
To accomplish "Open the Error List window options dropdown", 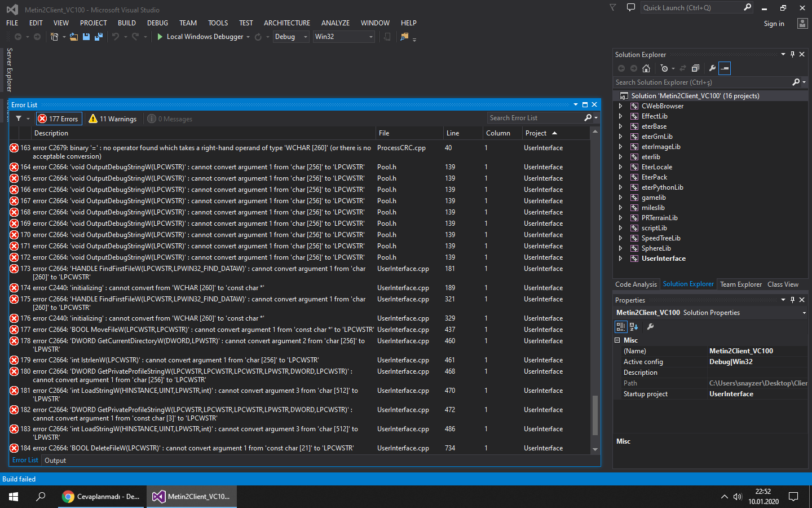I will point(576,104).
